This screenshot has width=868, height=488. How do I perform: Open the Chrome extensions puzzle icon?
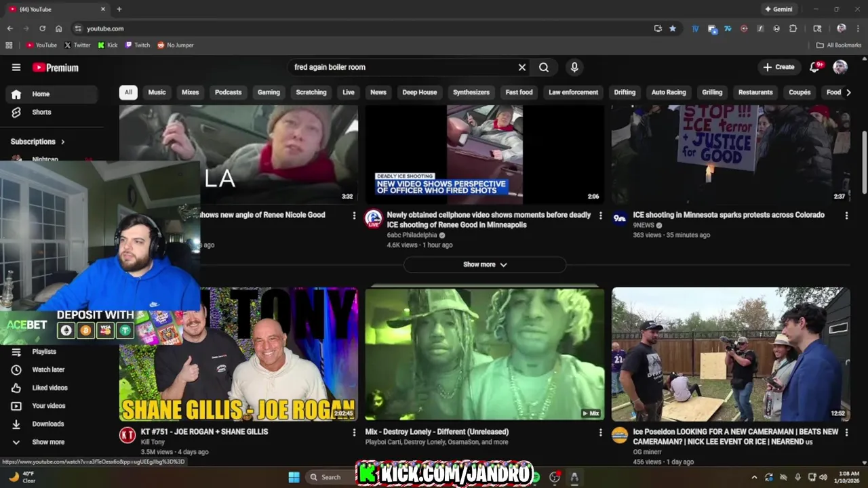pos(793,28)
